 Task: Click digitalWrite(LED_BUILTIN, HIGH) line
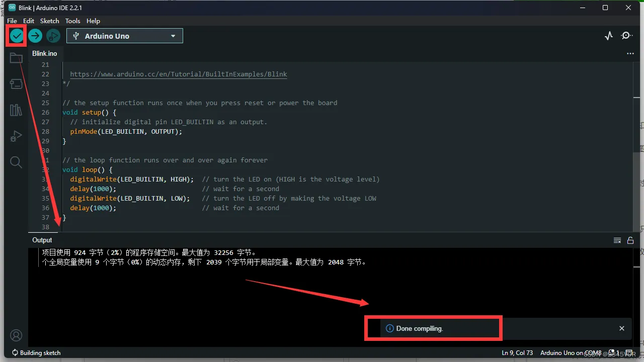132,179
